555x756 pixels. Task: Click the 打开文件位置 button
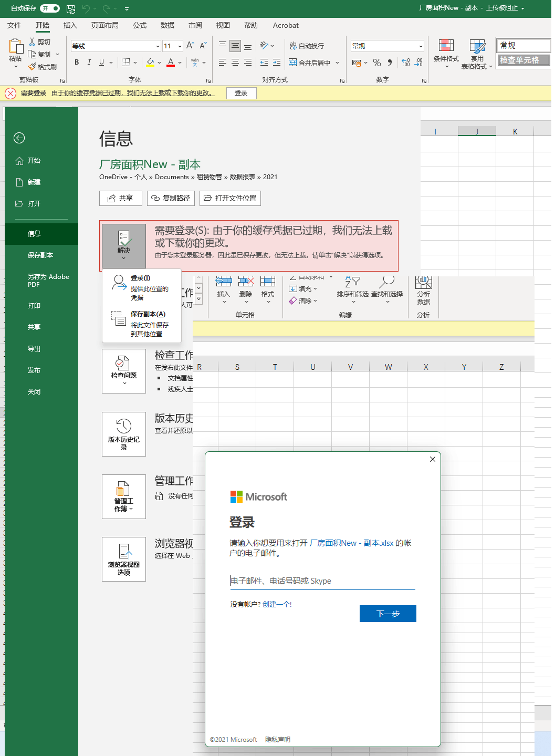tap(230, 198)
